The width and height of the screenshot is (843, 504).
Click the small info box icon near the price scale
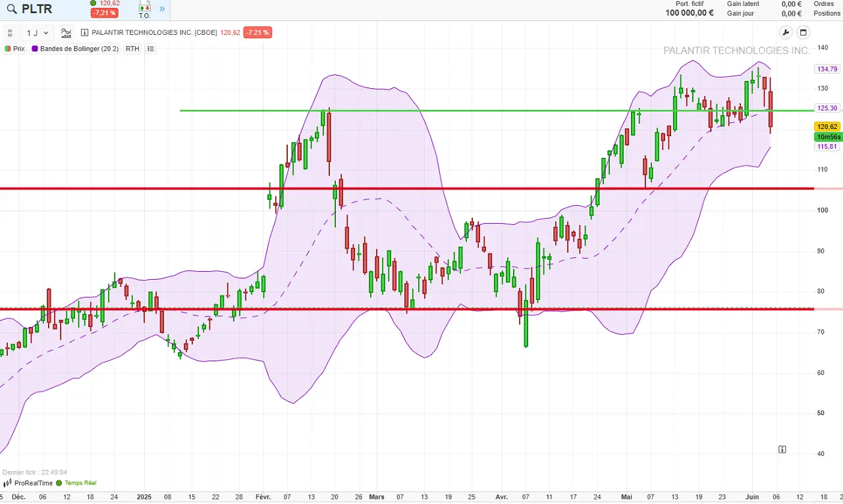[x=782, y=449]
